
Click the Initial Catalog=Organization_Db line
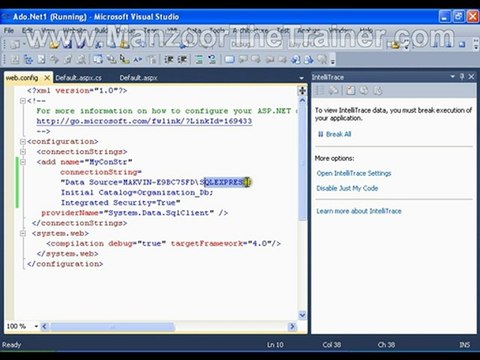coord(137,193)
